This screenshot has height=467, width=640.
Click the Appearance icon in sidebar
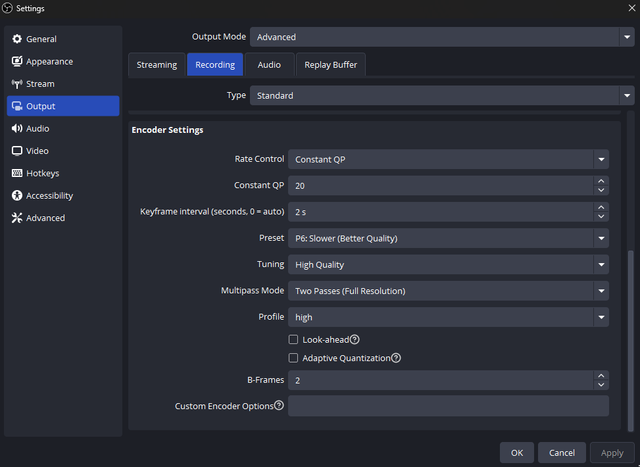(17, 61)
